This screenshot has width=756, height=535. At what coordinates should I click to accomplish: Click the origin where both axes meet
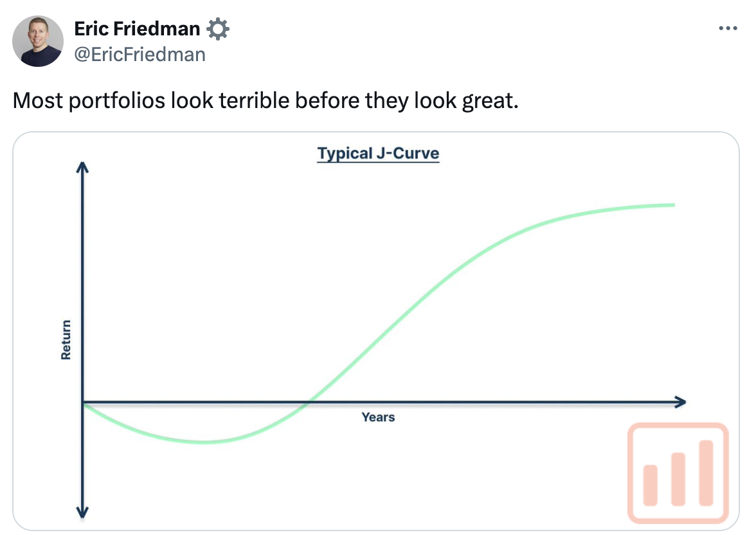coord(83,403)
